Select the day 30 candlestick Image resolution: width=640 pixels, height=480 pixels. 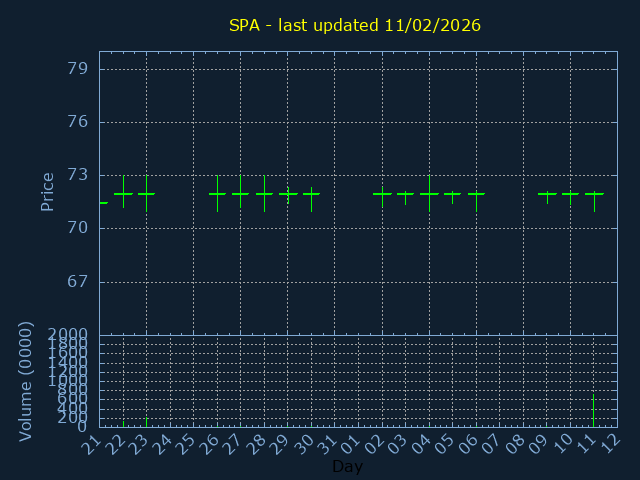(x=311, y=193)
